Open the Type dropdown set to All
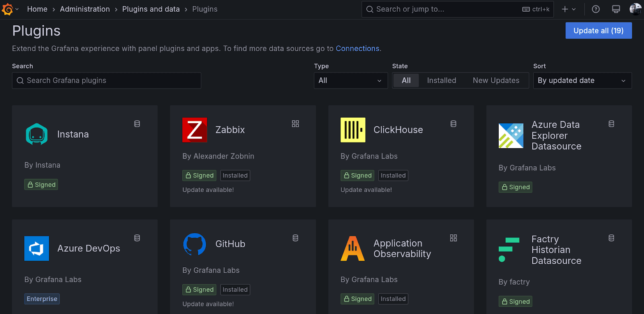644x314 pixels. coord(351,81)
